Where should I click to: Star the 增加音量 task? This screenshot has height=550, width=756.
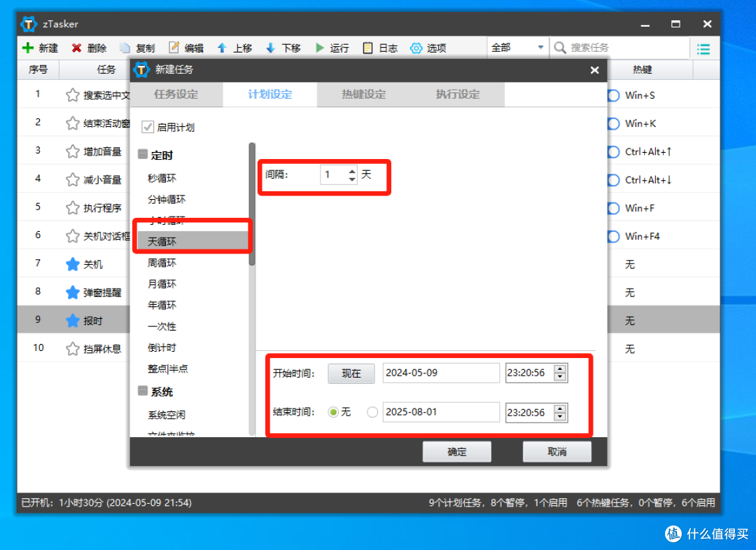click(72, 151)
